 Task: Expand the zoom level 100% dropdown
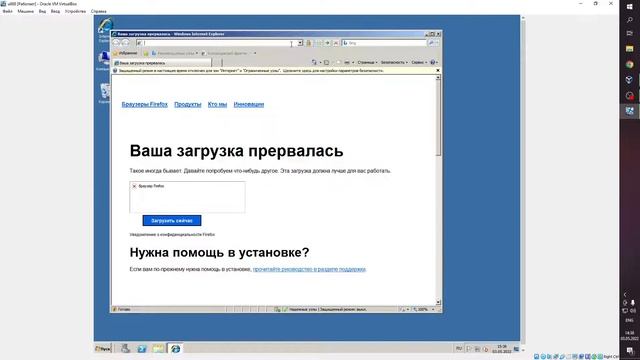(433, 309)
